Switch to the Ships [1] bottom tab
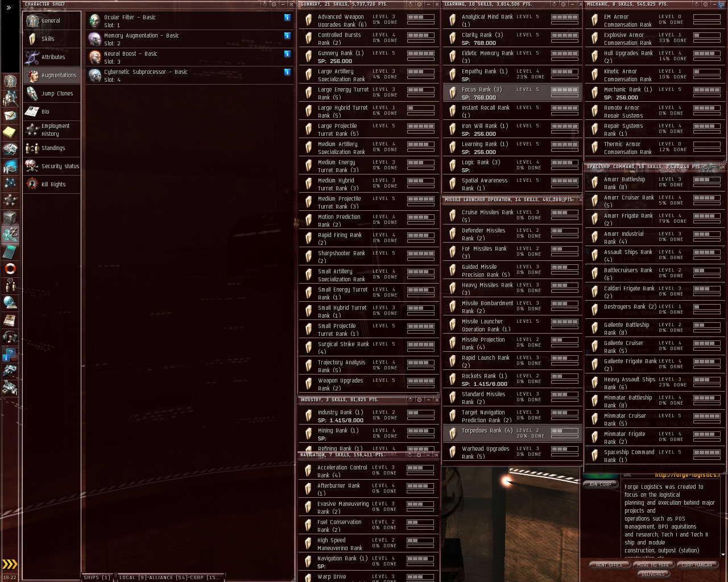 click(x=97, y=577)
